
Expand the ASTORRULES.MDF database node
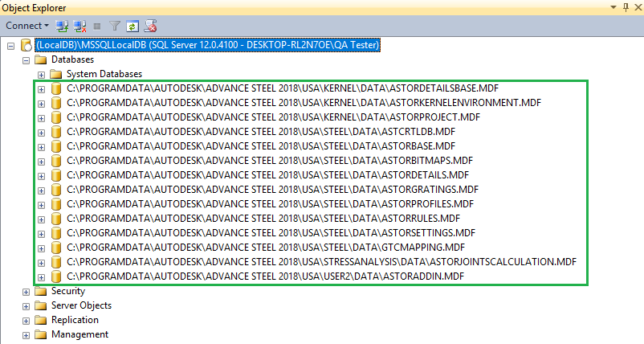pyautogui.click(x=41, y=219)
